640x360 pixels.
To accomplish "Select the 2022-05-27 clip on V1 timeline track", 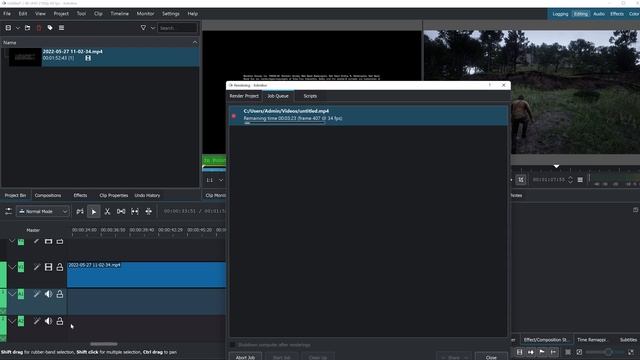I will coord(147,274).
